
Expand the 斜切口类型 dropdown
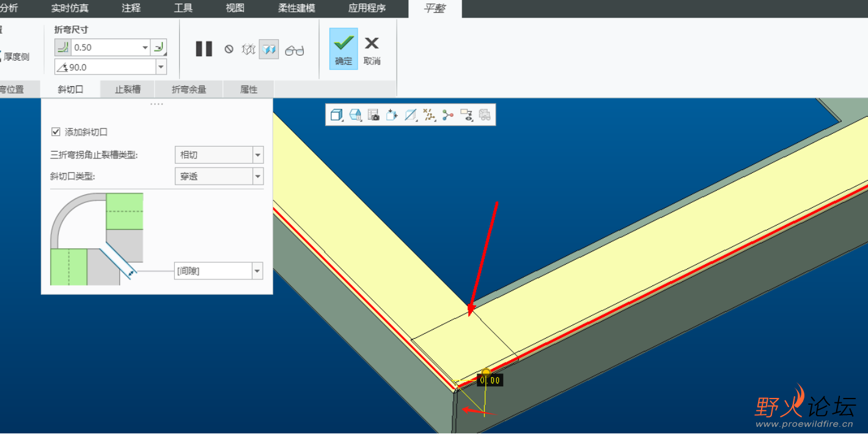point(258,177)
